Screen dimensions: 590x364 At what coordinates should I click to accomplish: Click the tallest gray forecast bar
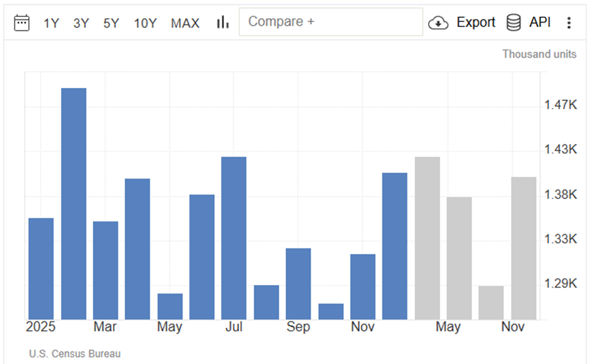427,238
